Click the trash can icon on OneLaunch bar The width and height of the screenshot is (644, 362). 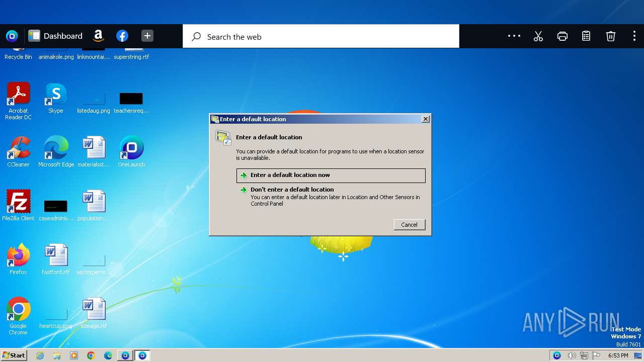(x=610, y=36)
